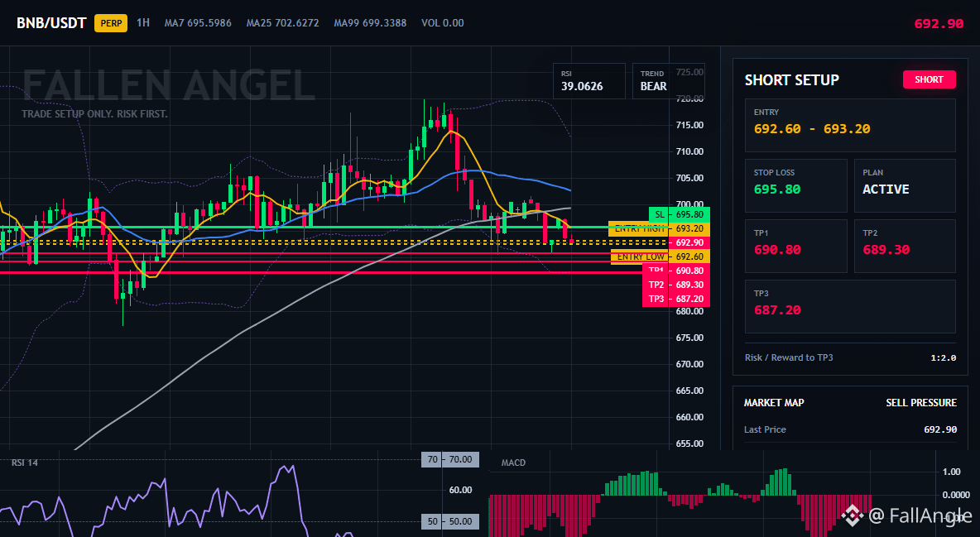Click the red 692.90 current price tag

click(689, 242)
